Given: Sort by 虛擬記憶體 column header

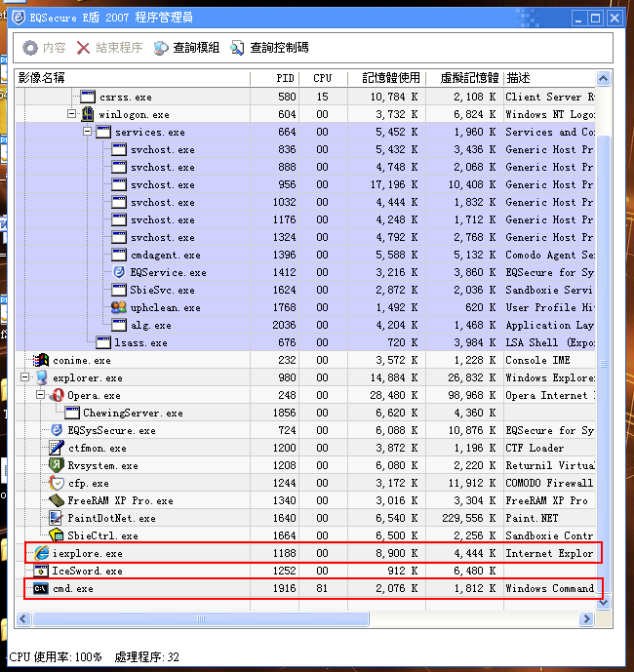Looking at the screenshot, I should point(464,78).
